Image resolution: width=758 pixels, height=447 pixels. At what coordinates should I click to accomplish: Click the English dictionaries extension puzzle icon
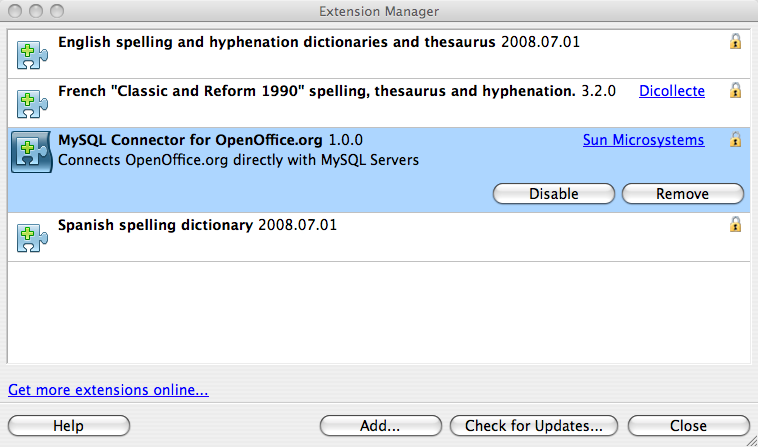30,54
